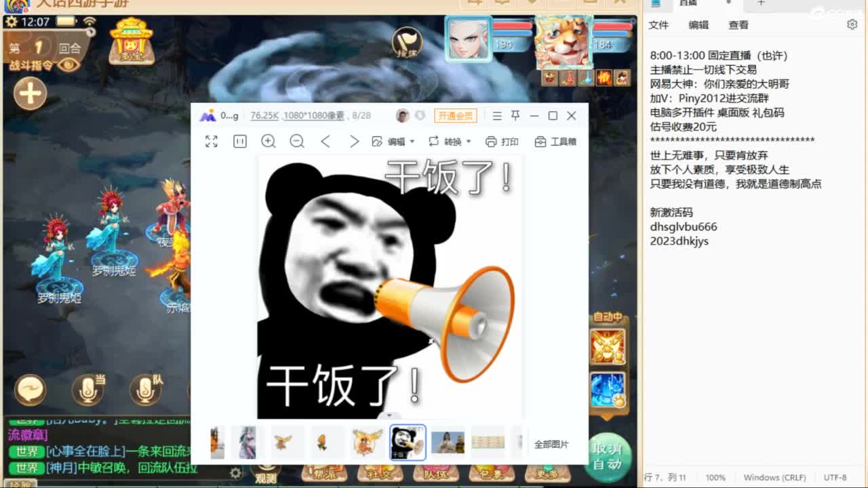The height and width of the screenshot is (488, 868).
Task: Select the panda megaphone thumbnail
Action: [408, 443]
